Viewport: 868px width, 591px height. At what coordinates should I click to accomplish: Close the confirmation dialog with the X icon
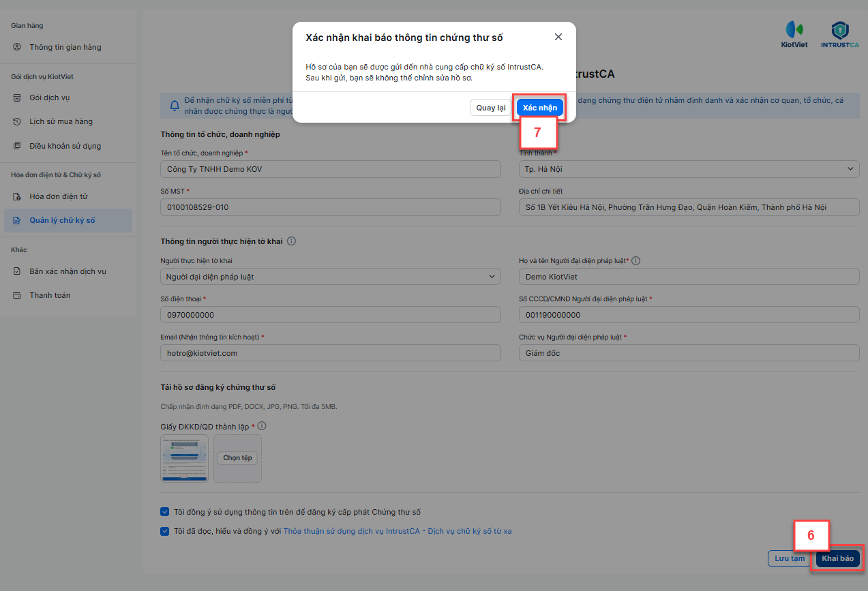558,37
